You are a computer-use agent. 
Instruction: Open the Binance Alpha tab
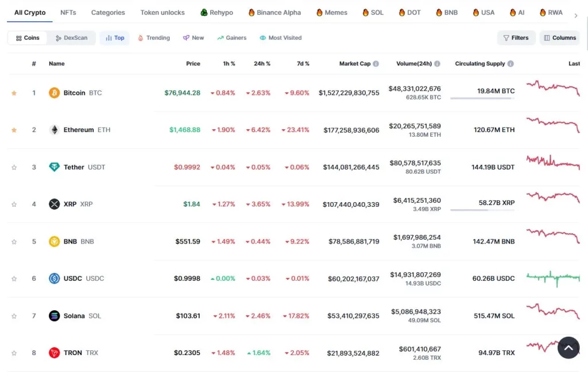tap(274, 13)
